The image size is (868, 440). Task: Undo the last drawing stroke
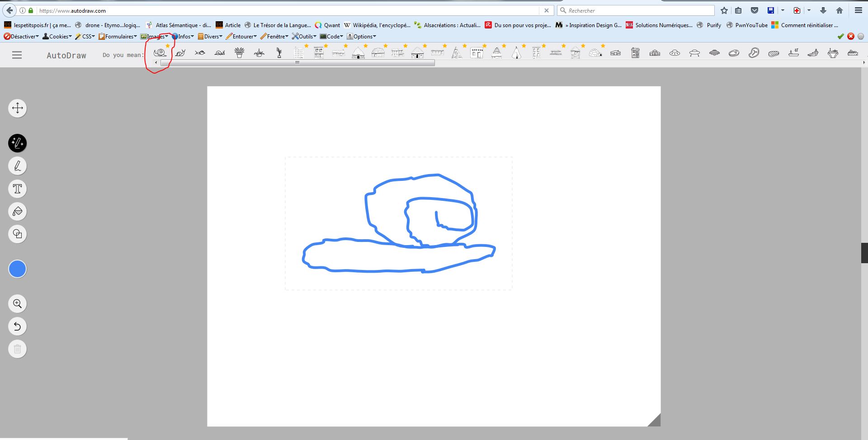[x=18, y=326]
